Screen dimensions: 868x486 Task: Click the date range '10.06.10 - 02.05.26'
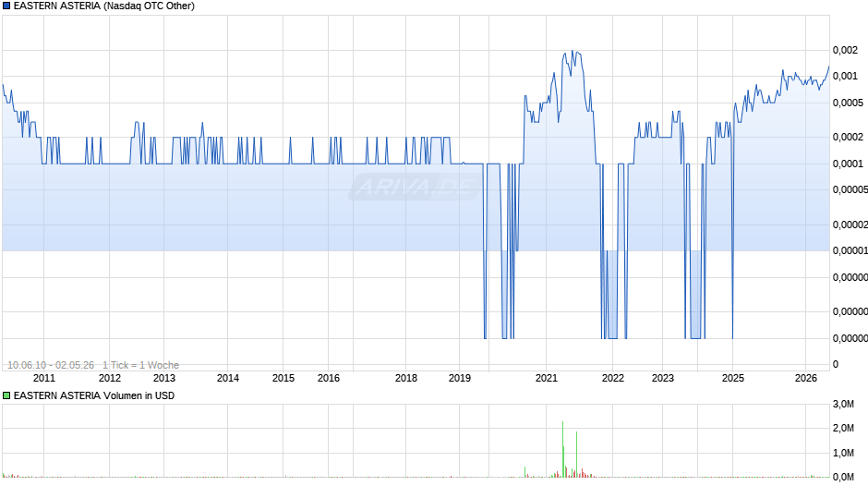[51, 365]
